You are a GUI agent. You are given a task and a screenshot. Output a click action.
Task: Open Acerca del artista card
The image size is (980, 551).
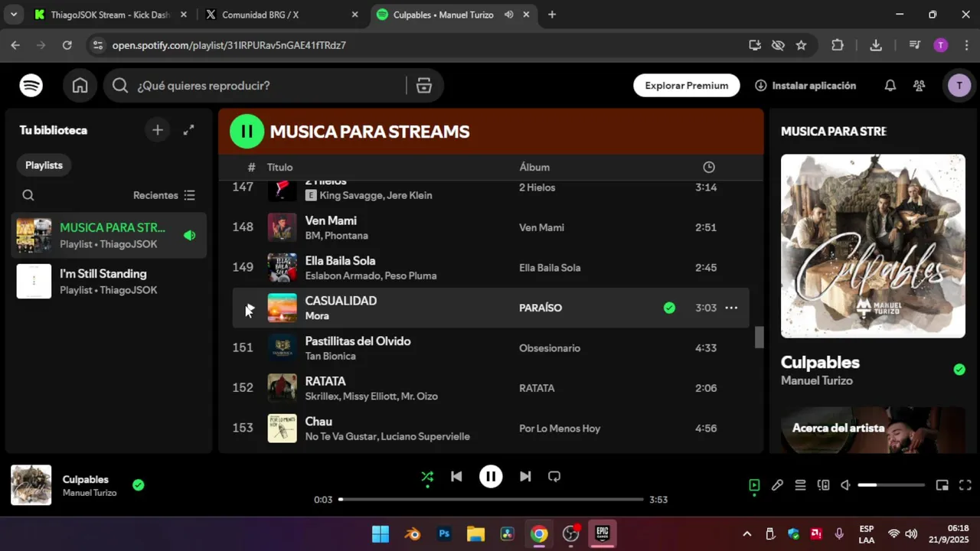pos(873,429)
